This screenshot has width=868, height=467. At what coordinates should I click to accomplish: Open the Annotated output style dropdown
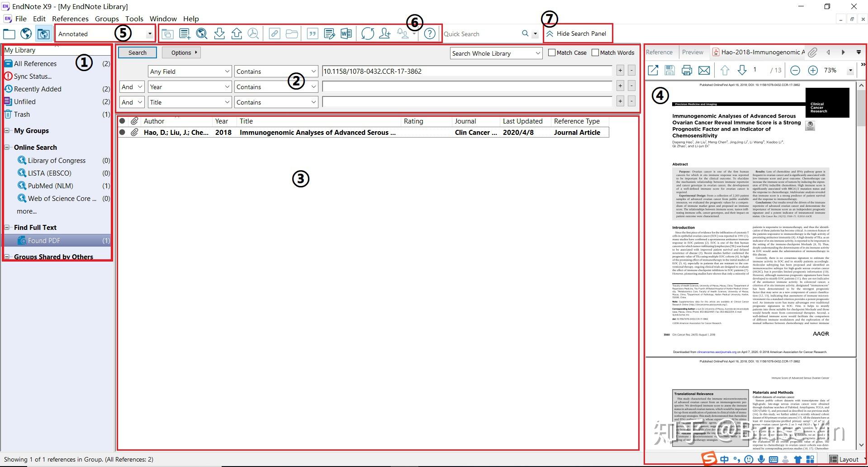(105, 34)
